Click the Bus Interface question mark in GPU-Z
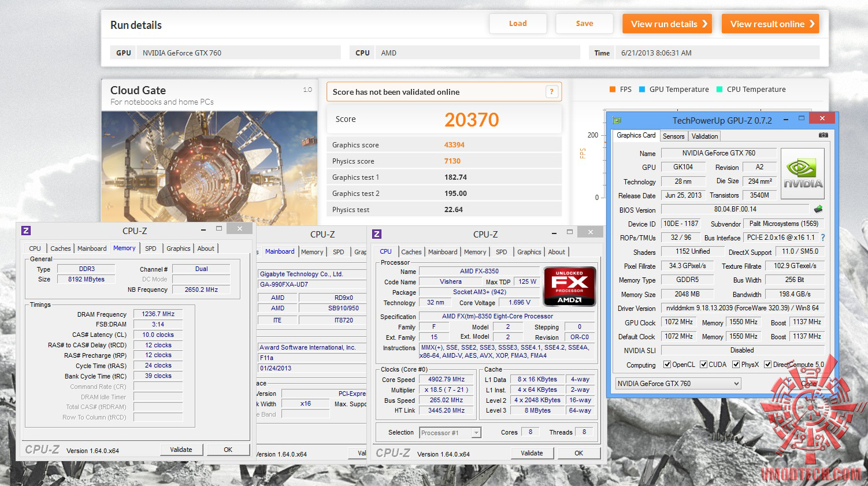 (x=823, y=238)
